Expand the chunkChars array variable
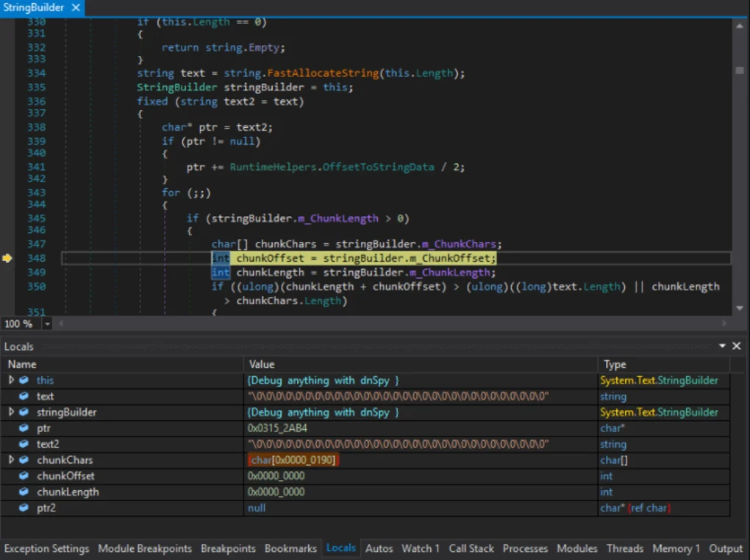This screenshot has height=560, width=750. point(11,460)
